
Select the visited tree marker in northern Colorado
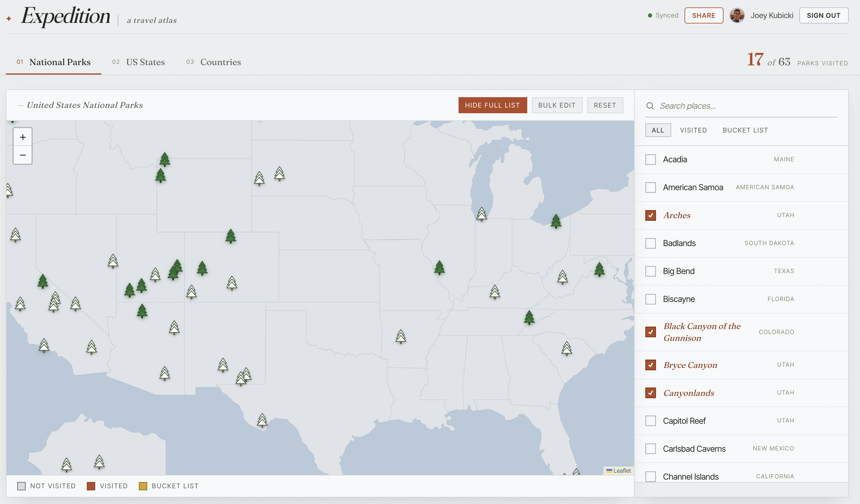[x=231, y=236]
